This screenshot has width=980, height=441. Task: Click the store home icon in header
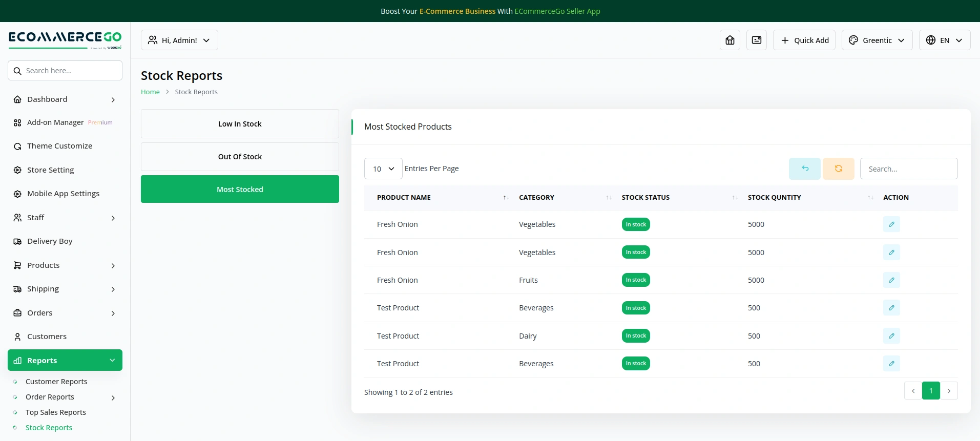tap(729, 40)
